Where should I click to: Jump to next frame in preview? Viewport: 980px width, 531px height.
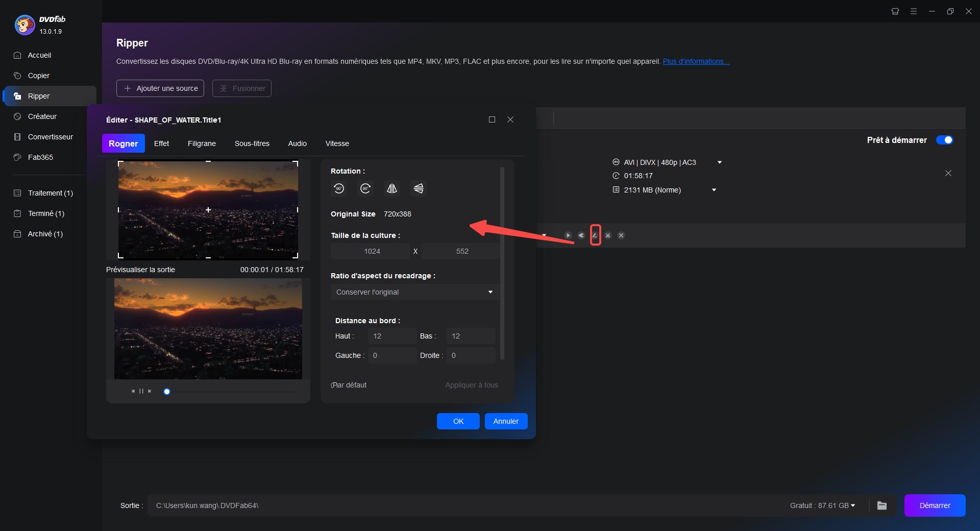tap(150, 391)
